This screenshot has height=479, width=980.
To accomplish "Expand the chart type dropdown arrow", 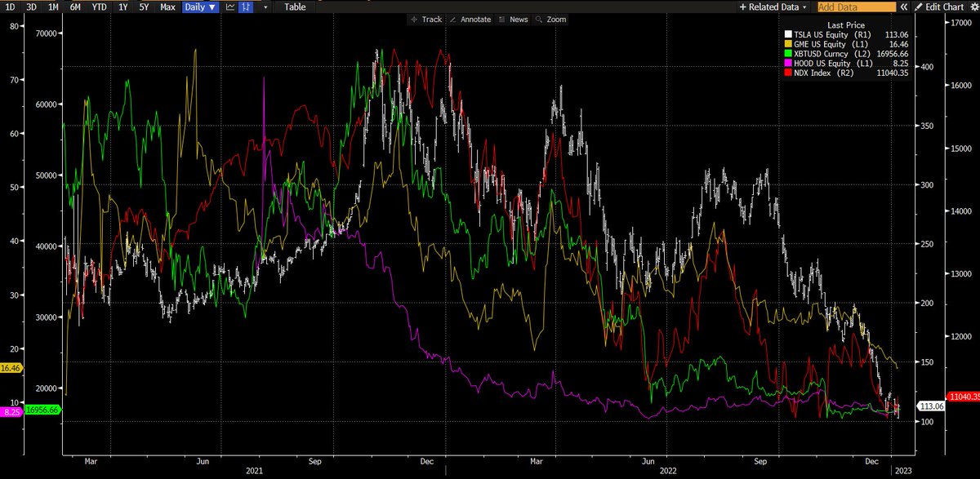I will pos(265,7).
